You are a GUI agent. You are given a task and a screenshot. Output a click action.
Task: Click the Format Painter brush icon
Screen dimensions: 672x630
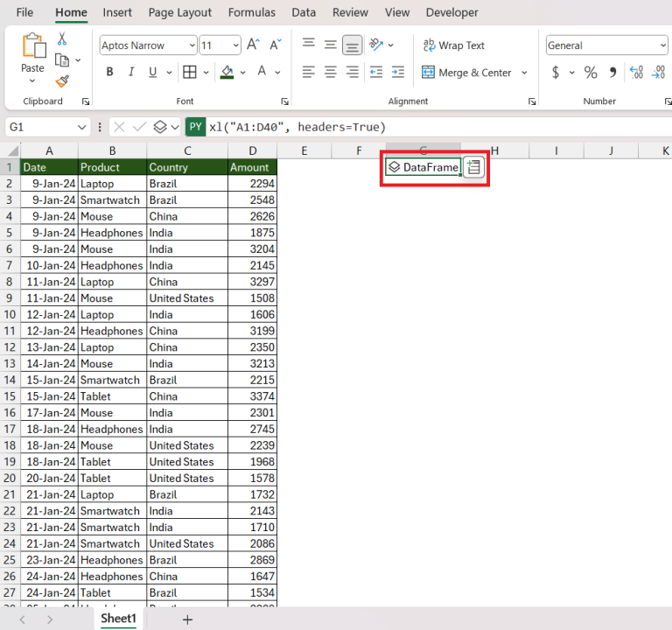pyautogui.click(x=62, y=80)
